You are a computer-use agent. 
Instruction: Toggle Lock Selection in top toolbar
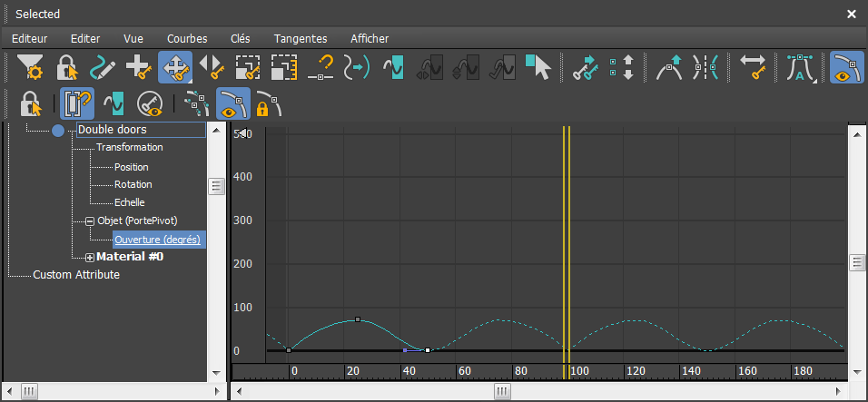(66, 67)
